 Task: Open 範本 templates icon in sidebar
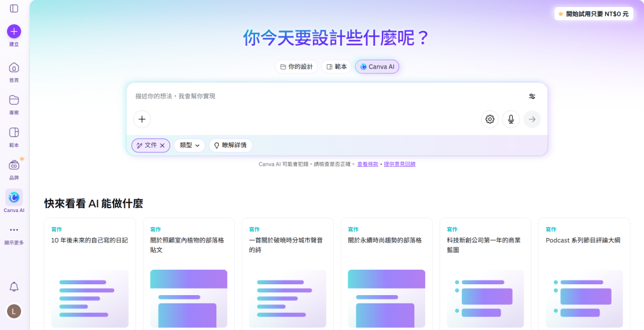click(x=14, y=133)
